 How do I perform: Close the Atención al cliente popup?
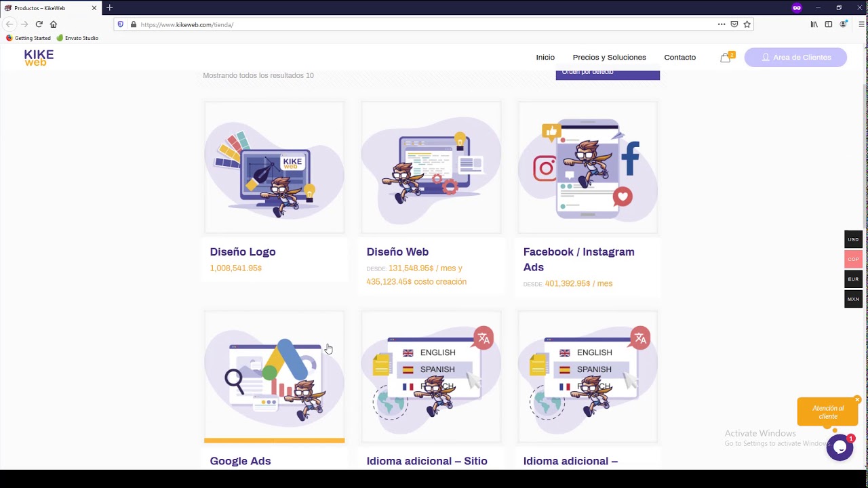857,400
